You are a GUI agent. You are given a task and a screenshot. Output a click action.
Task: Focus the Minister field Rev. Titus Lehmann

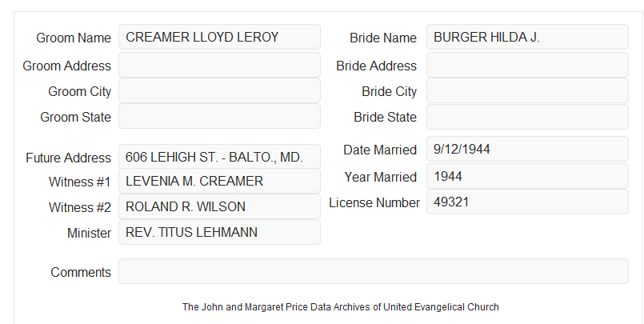[x=219, y=232]
